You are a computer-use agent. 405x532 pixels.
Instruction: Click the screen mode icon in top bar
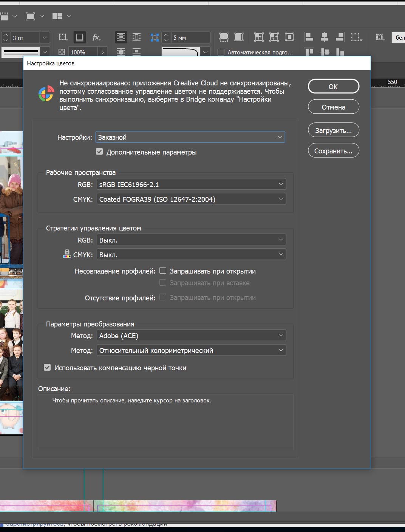coord(30,16)
